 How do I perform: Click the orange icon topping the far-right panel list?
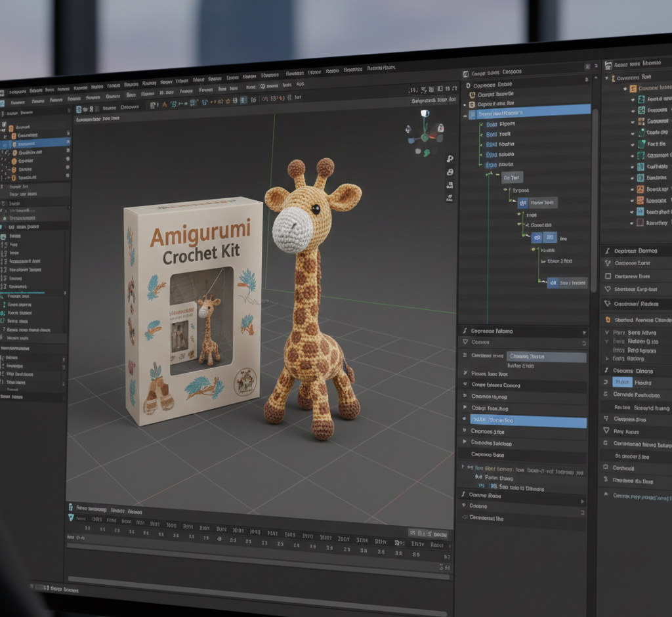pos(633,89)
